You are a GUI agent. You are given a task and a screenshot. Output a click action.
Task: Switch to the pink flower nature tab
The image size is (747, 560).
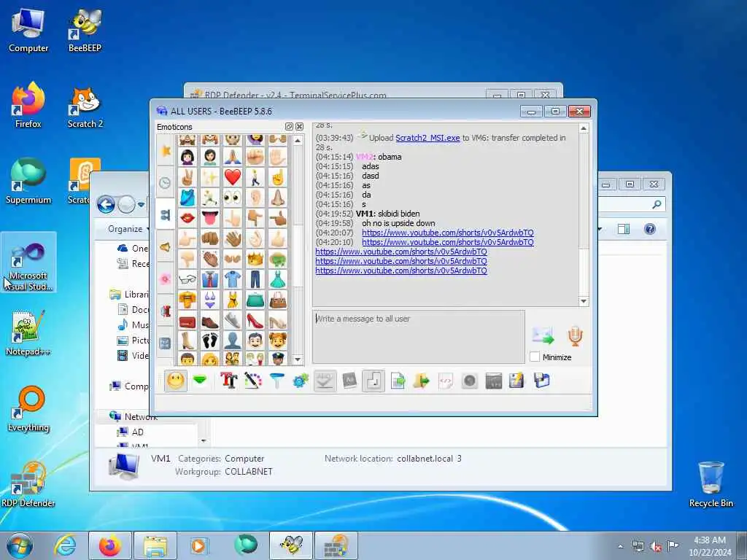pyautogui.click(x=166, y=279)
